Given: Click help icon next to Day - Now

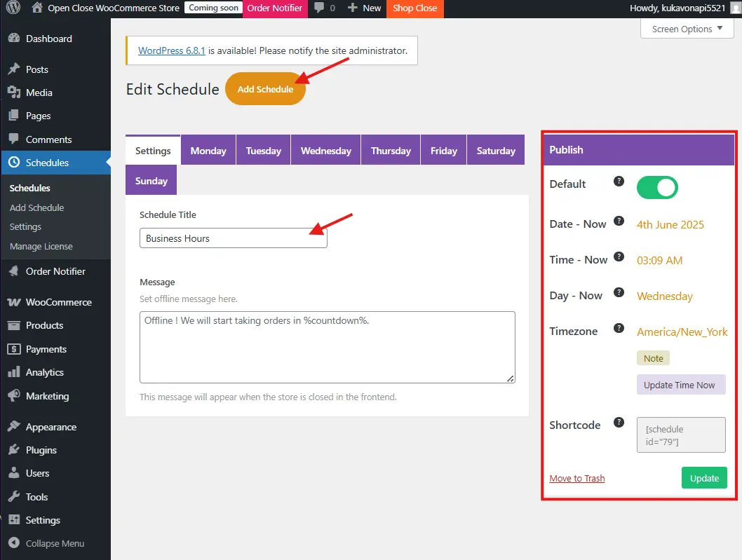Looking at the screenshot, I should [x=619, y=292].
